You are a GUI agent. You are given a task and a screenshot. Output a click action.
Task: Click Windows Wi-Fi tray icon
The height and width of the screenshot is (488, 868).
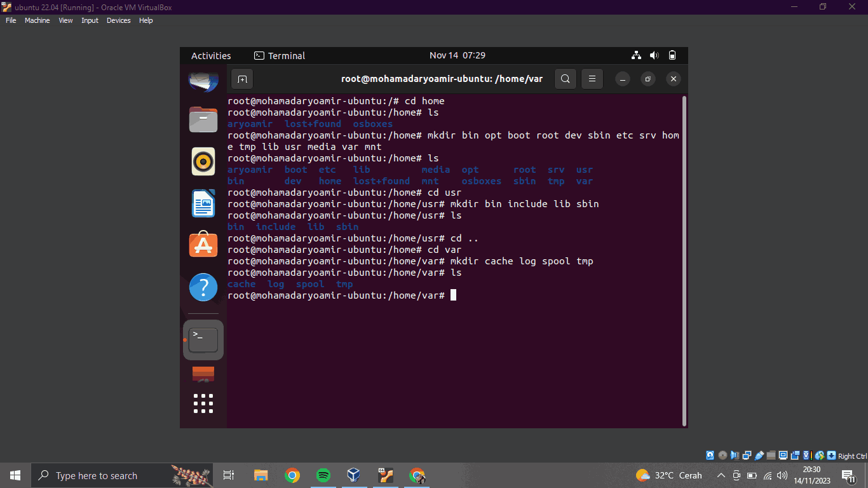tap(768, 475)
